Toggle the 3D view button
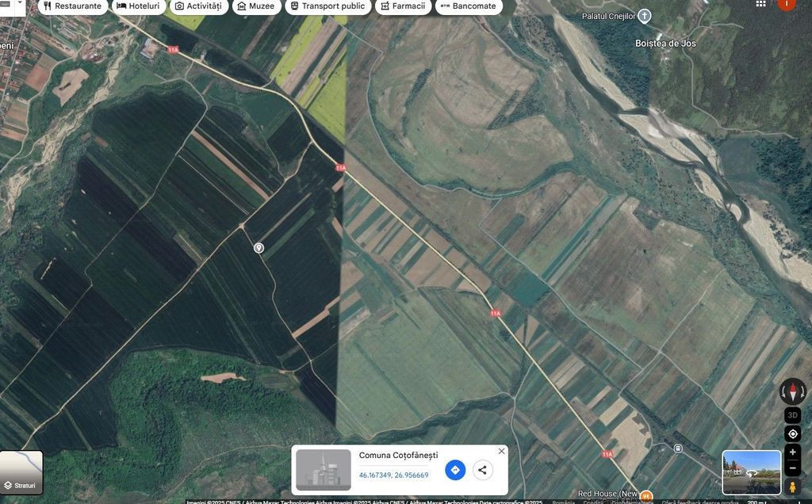This screenshot has width=812, height=504. point(792,415)
